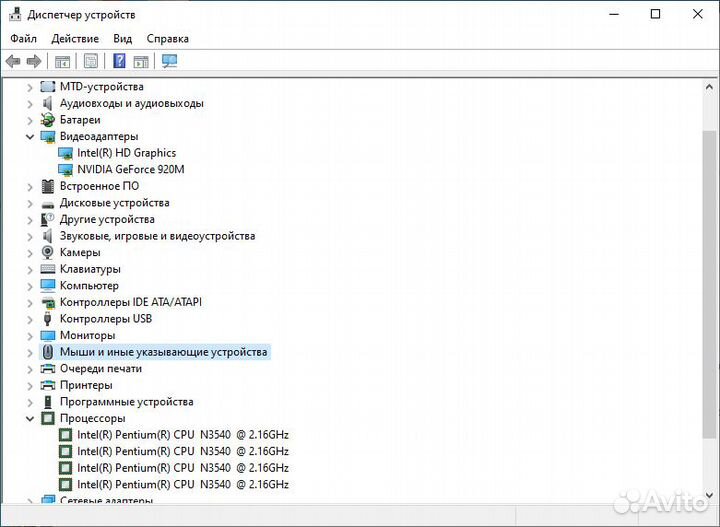720x527 pixels.
Task: Click the Очереди печати printer icon
Action: click(48, 368)
